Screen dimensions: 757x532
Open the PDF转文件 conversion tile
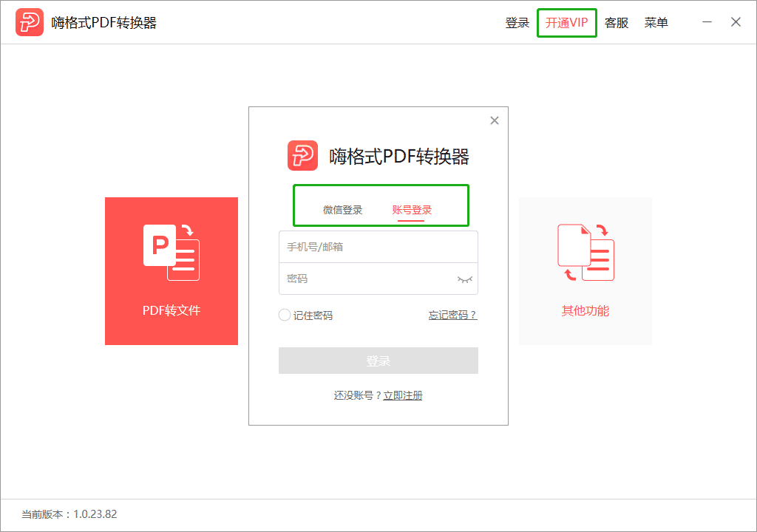tap(172, 271)
